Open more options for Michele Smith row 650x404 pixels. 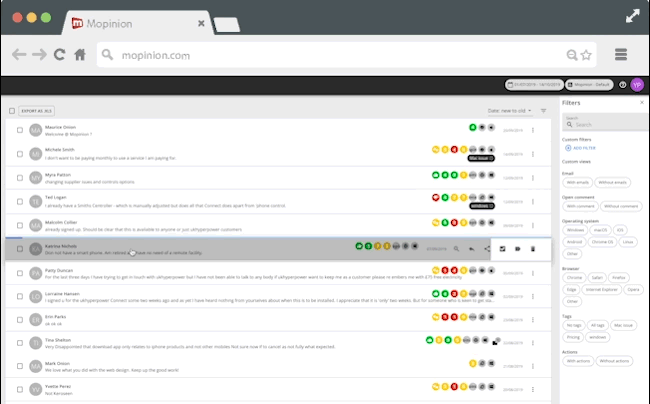pos(533,154)
